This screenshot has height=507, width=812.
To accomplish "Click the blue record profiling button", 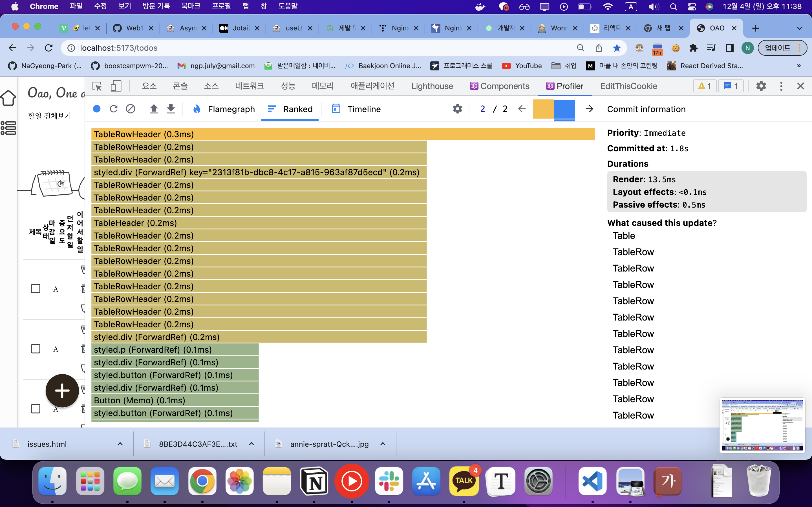I will click(97, 109).
